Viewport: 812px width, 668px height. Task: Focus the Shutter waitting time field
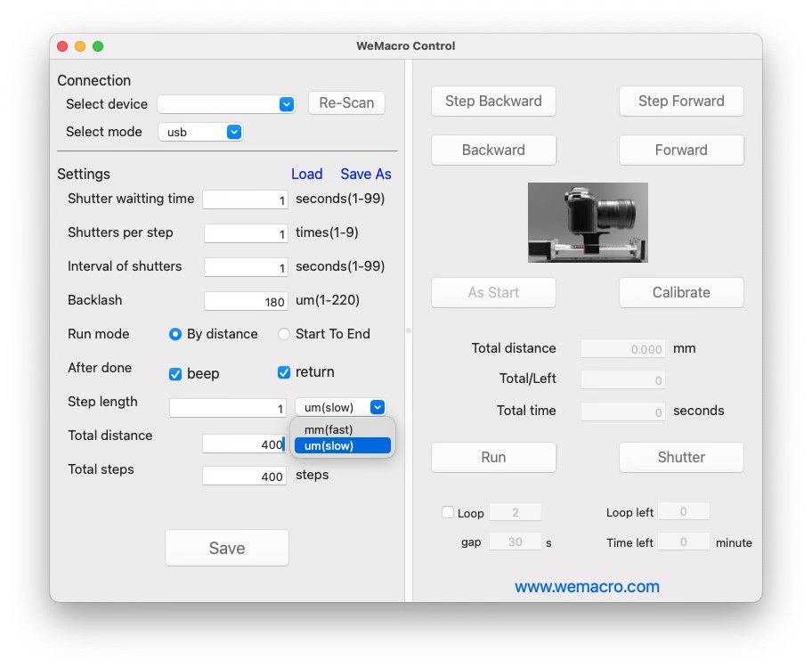[246, 200]
